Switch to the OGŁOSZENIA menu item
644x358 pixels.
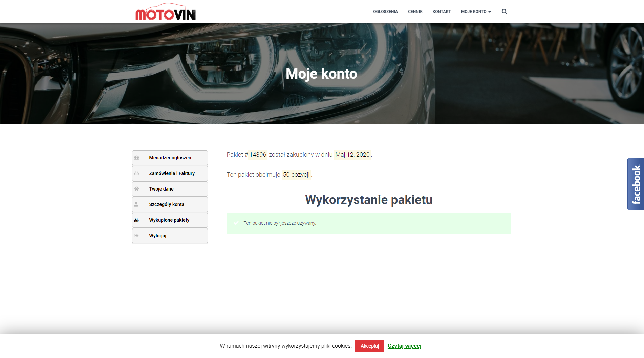tap(386, 11)
